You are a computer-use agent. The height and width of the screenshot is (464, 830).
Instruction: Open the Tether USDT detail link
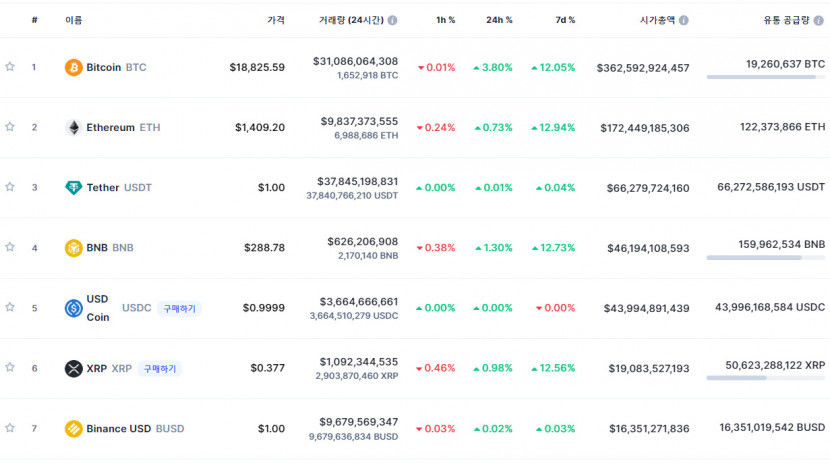click(119, 187)
